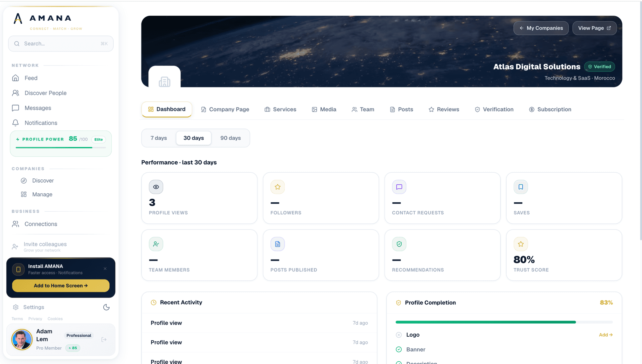Click the My Companies back button
Image resolution: width=642 pixels, height=364 pixels.
click(541, 28)
